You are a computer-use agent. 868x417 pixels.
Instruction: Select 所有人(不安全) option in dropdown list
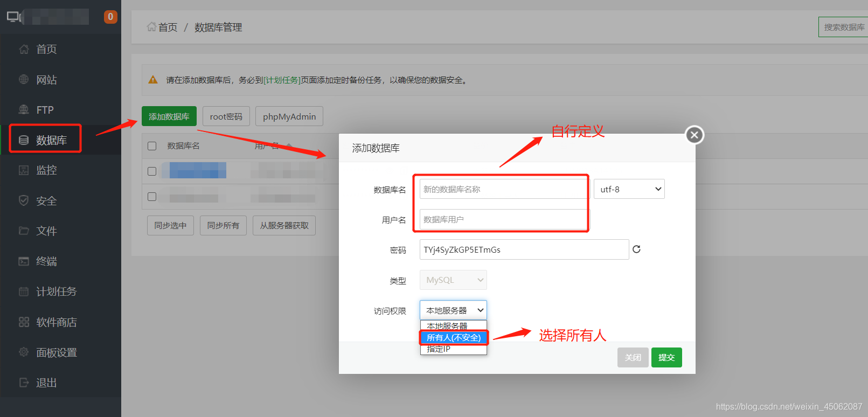tap(453, 338)
